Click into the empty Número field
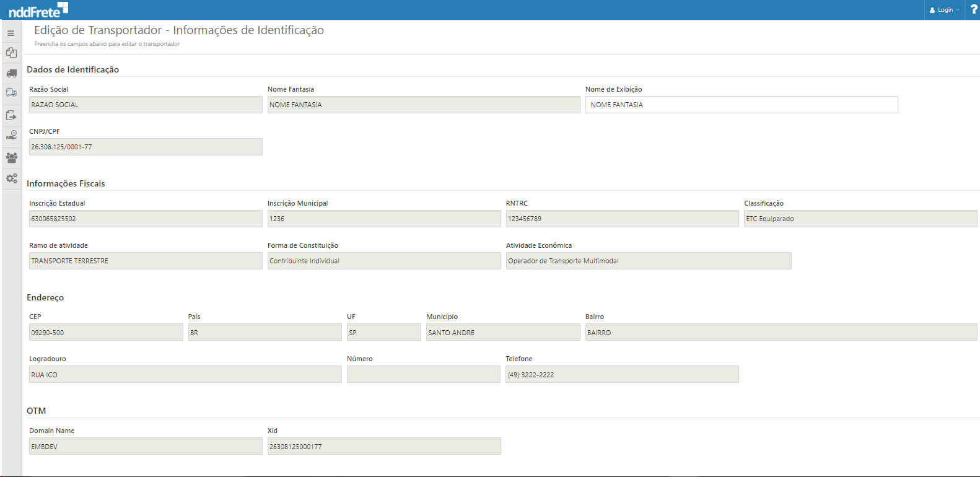 pos(423,374)
